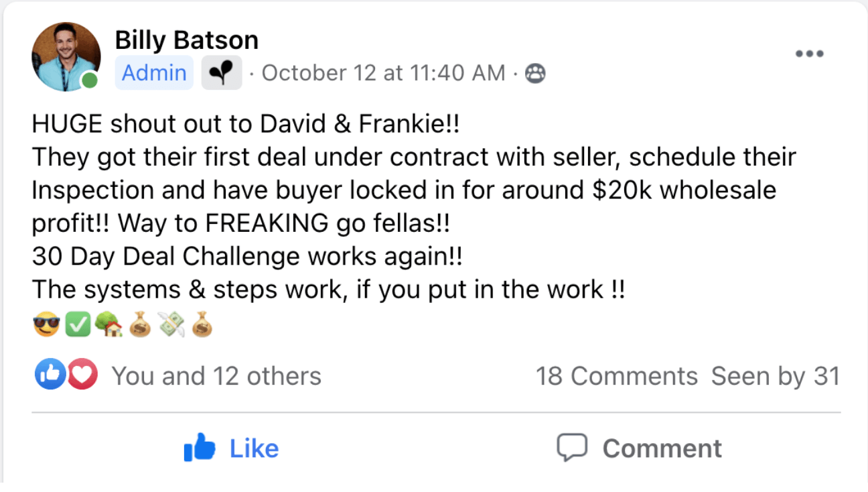Click Billy Batson's profile picture
Screen dimensions: 868x492
(x=65, y=56)
